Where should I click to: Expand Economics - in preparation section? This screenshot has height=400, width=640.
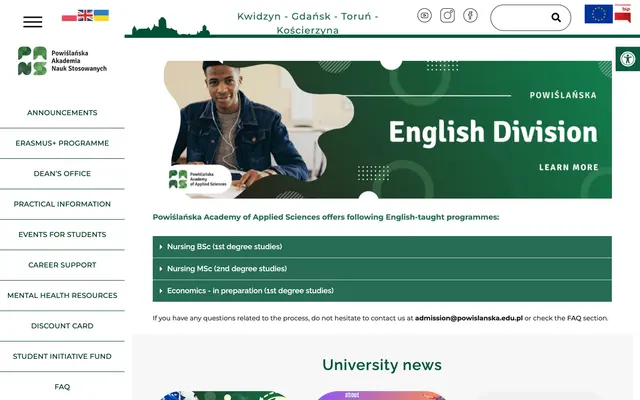[382, 291]
